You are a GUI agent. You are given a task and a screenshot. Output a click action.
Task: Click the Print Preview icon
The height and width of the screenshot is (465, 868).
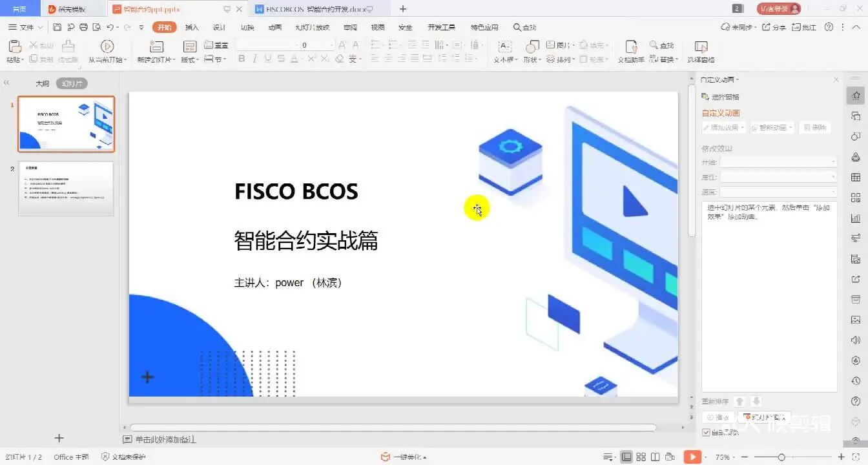96,27
